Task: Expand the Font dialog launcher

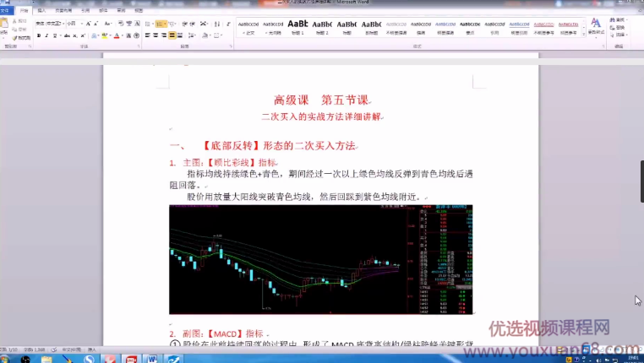Action: point(139,46)
